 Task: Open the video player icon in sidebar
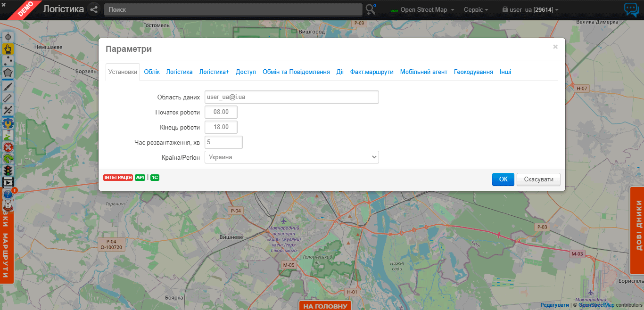point(8,182)
